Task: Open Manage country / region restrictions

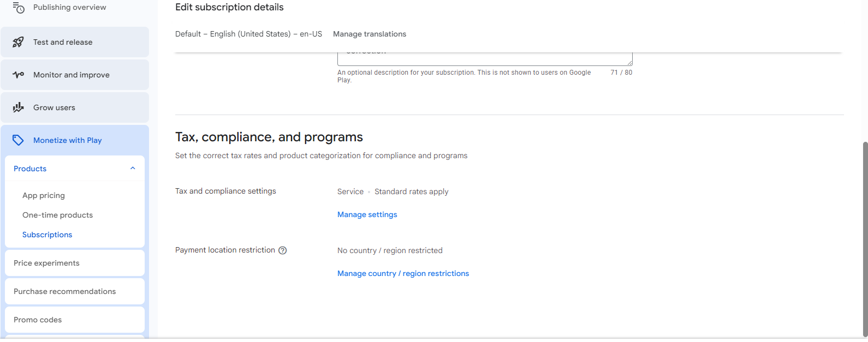Action: [x=403, y=273]
